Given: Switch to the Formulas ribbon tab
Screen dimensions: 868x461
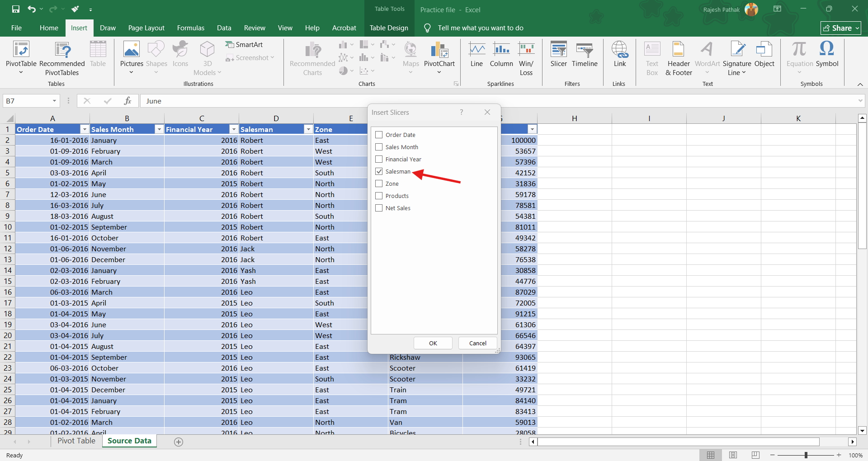Looking at the screenshot, I should (x=190, y=28).
